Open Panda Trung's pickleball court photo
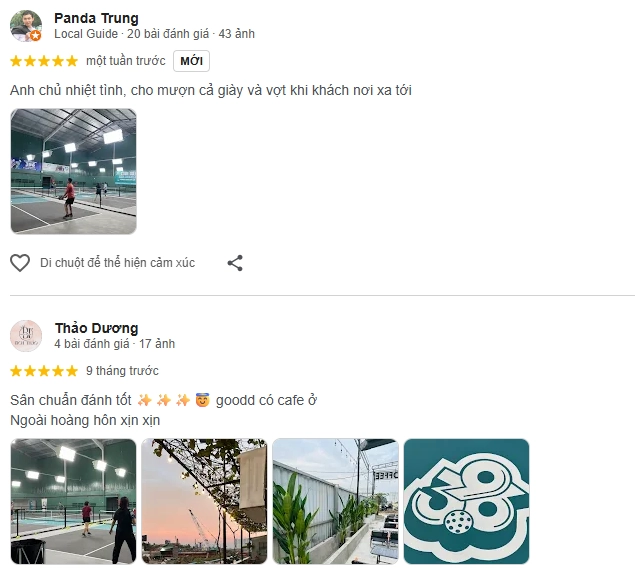The width and height of the screenshot is (635, 577). click(x=73, y=171)
